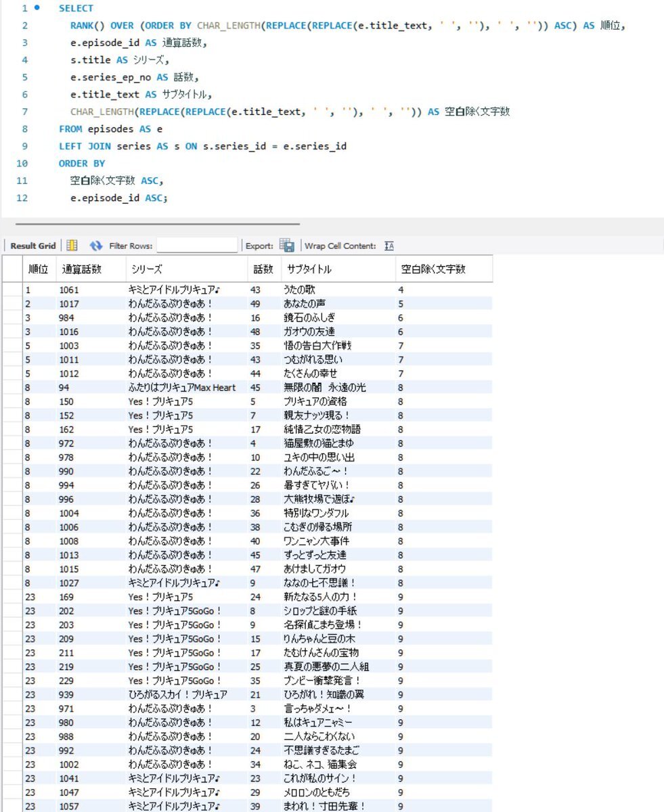This screenshot has height=812, width=664.
Task: Click the 空白除く文字数 column header
Action: (x=433, y=269)
